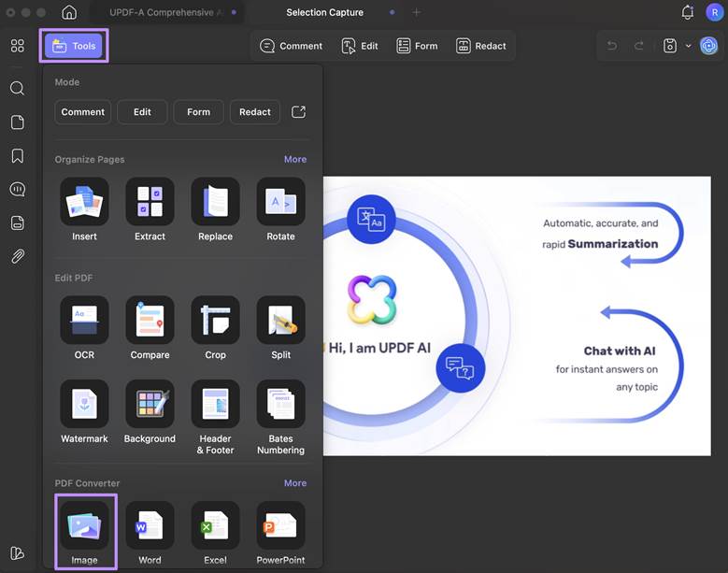Click the Undo arrow
Screen dimensions: 728x573
pyautogui.click(x=612, y=46)
